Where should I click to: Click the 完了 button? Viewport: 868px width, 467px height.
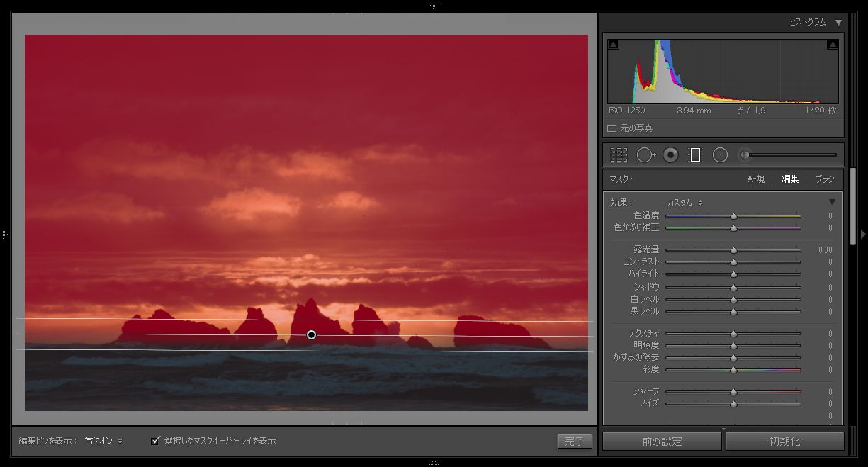pos(575,441)
